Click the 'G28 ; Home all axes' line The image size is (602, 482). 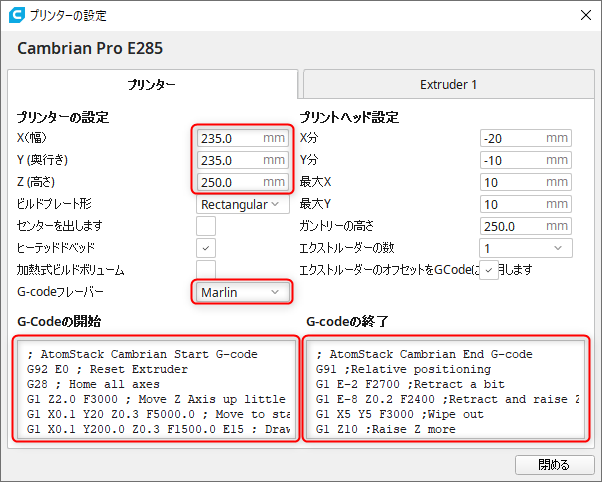93,384
